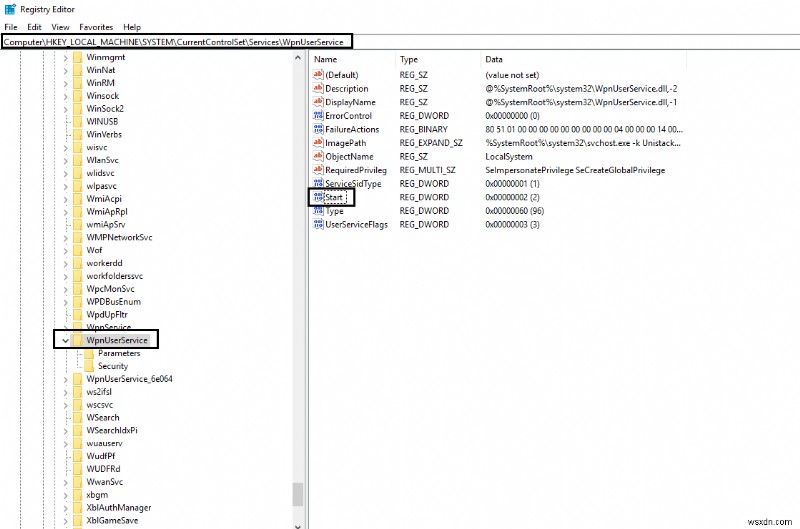The image size is (800, 529).
Task: Click the WinNat folder icon
Action: pyautogui.click(x=78, y=70)
